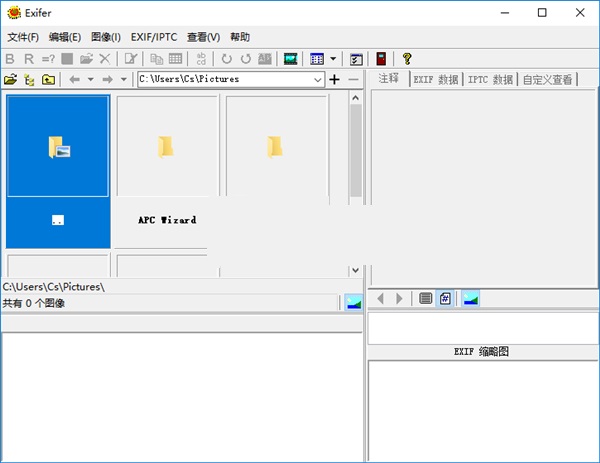Expand the path dropdown C:\Users\Cs\Pictures
Screen dimensions: 600x463
tap(318, 79)
